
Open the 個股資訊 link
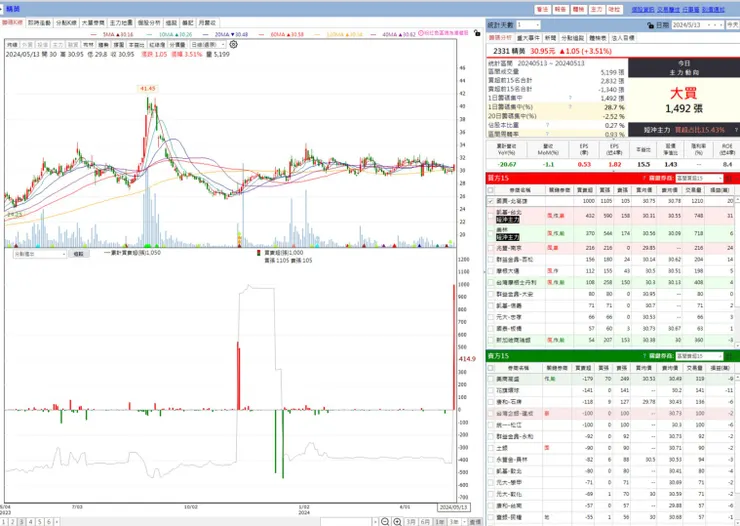[x=643, y=9]
